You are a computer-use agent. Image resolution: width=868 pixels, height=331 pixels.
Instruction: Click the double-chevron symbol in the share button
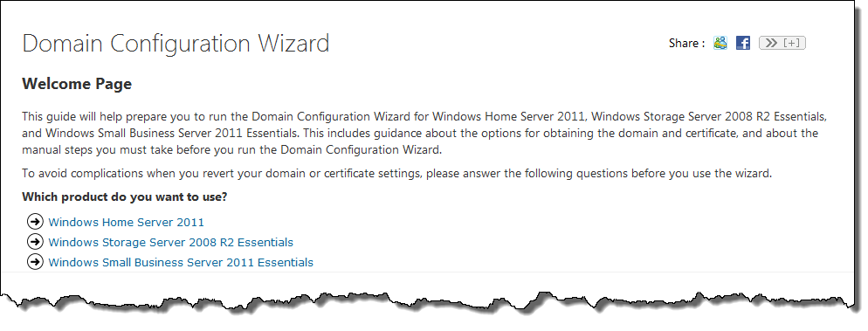(771, 43)
